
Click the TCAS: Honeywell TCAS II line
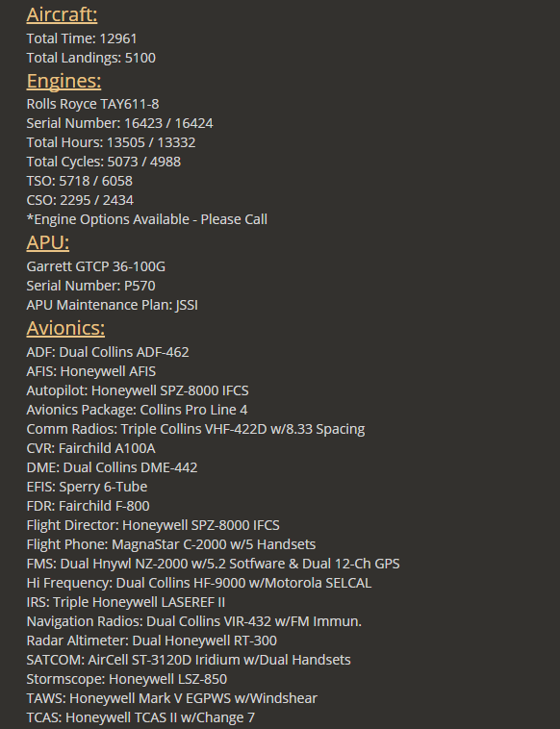pyautogui.click(x=140, y=717)
